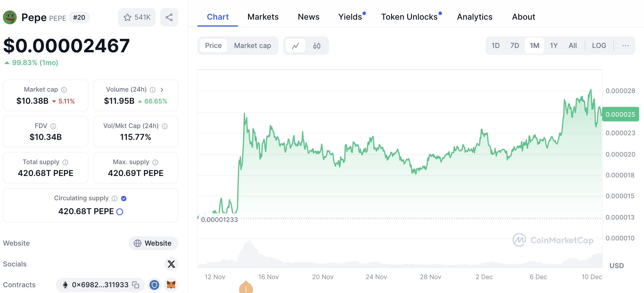Select the 7D time range
The width and height of the screenshot is (644, 293).
(515, 46)
